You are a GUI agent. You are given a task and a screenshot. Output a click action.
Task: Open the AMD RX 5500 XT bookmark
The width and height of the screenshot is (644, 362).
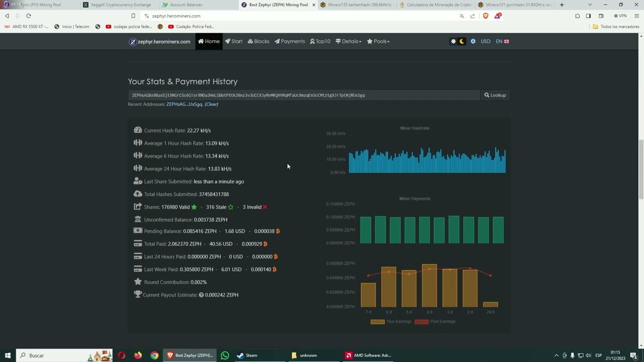coord(27,27)
